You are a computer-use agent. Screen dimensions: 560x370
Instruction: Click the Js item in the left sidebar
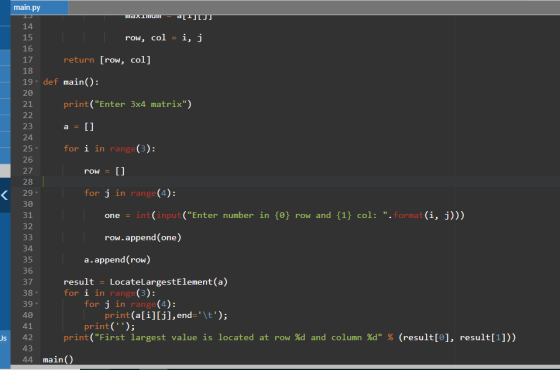click(4, 338)
